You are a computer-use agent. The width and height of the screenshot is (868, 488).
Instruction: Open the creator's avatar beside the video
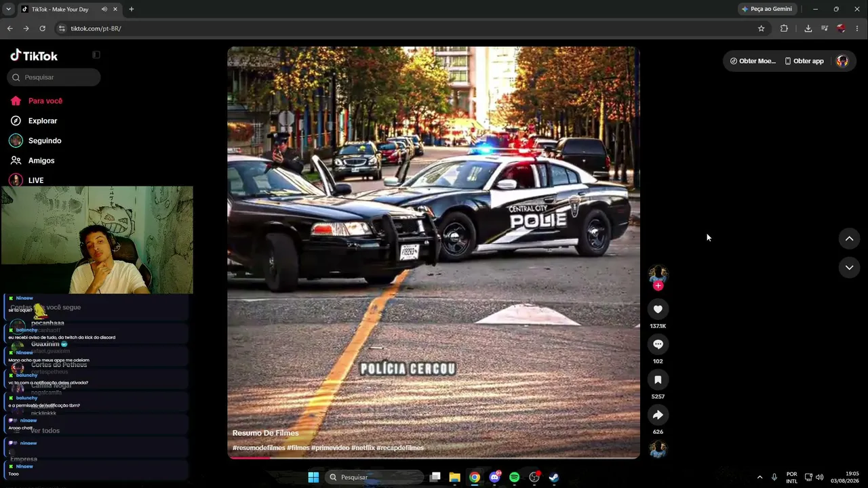coord(658,274)
